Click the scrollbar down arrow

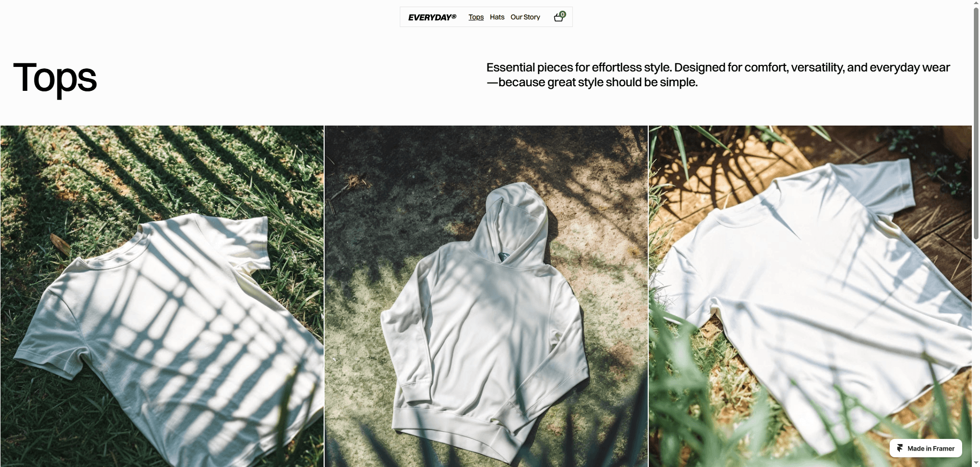click(x=976, y=463)
